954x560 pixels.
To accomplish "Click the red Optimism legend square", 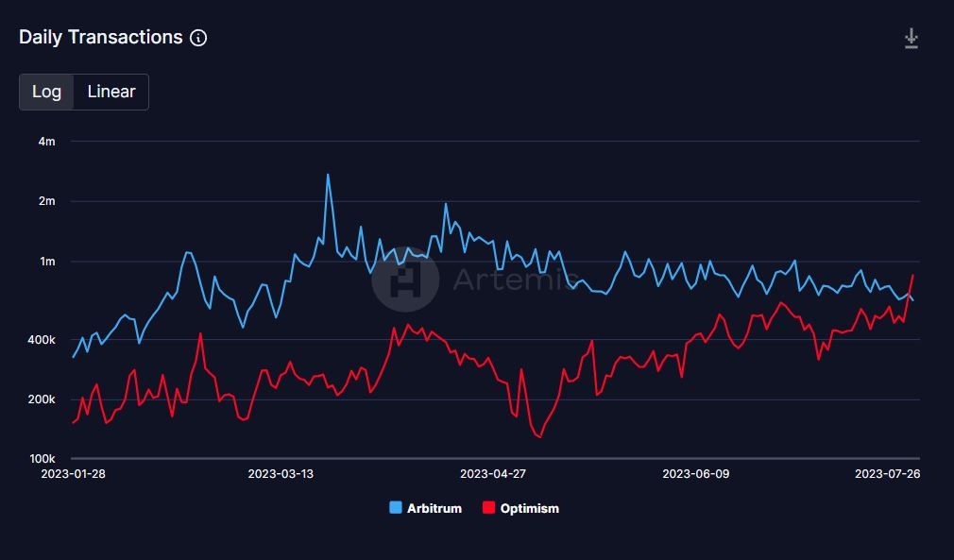I will 488,508.
